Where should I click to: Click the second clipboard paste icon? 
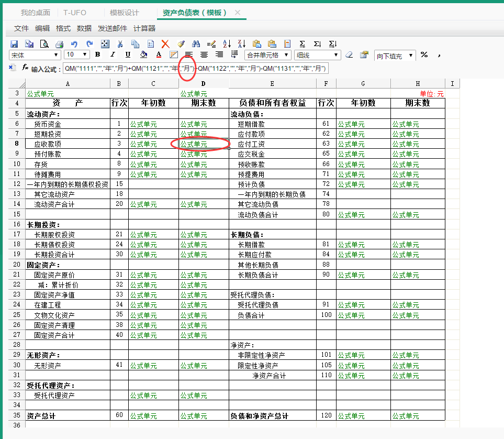[x=272, y=44]
